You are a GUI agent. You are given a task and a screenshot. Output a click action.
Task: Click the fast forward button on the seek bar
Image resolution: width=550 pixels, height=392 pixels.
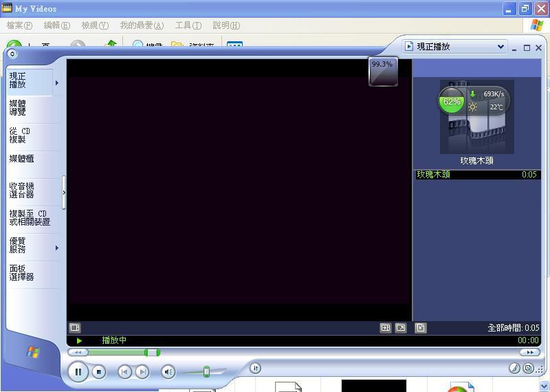[529, 352]
